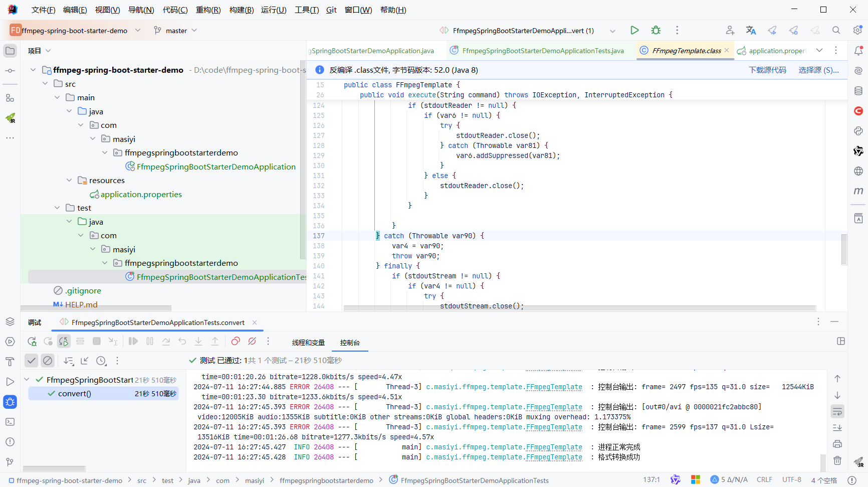Image resolution: width=868 pixels, height=487 pixels.
Task: Resume program in debug toolbar
Action: click(x=133, y=341)
